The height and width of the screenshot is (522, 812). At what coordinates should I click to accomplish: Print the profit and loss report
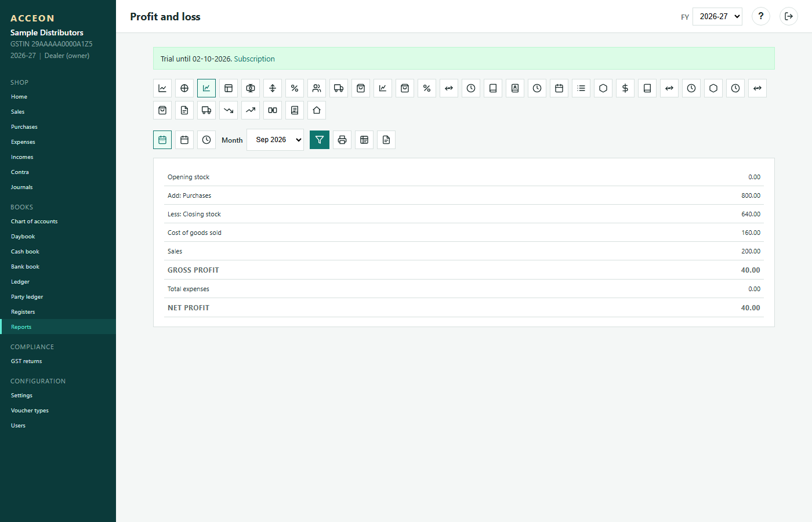tap(342, 140)
